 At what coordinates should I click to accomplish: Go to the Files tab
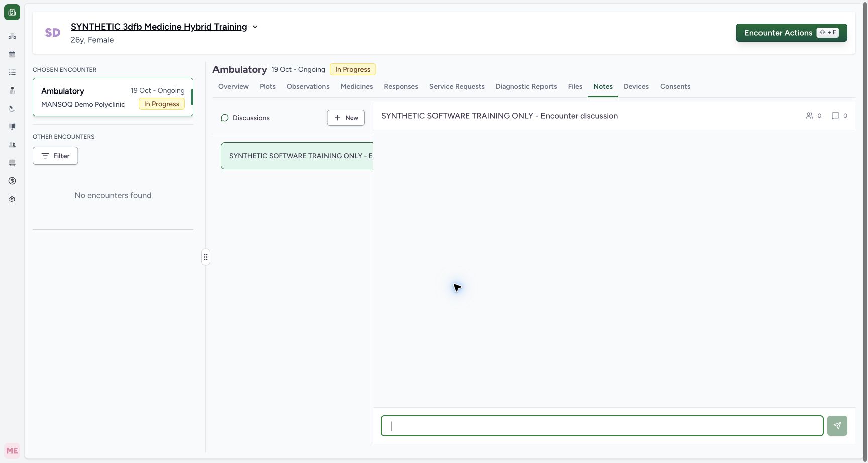click(575, 87)
